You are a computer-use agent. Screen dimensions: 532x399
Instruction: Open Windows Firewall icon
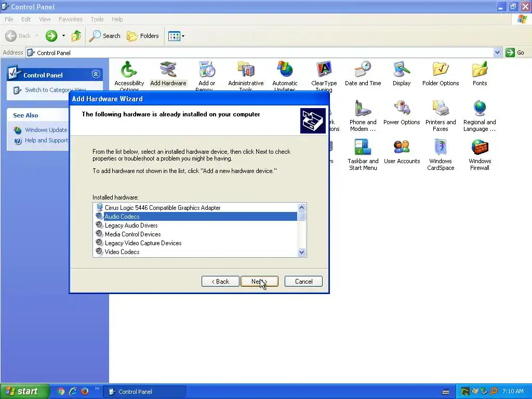click(x=480, y=155)
